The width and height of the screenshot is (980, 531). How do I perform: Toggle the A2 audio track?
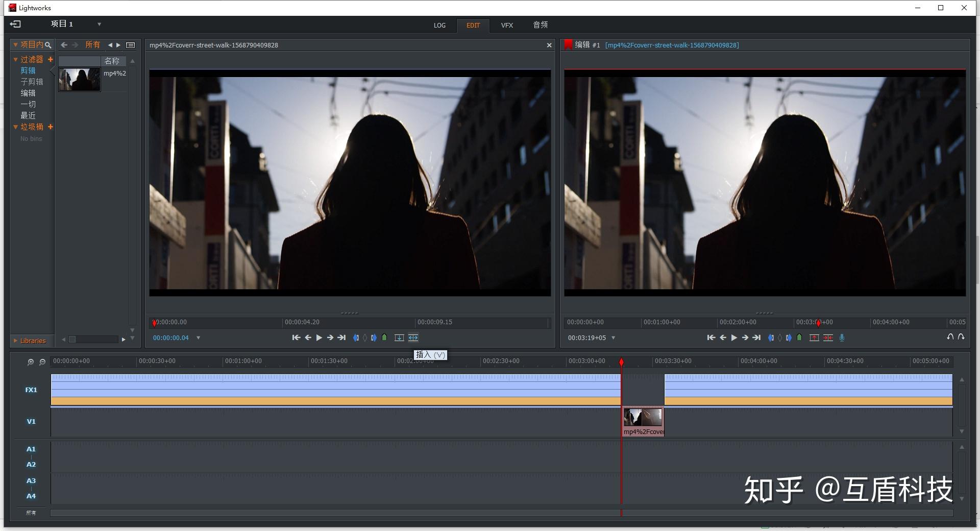coord(31,464)
